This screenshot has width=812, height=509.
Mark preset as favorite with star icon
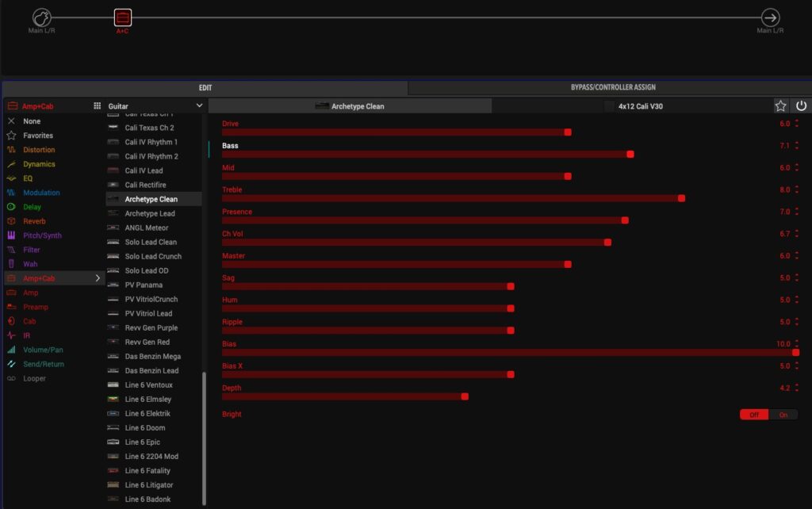coord(780,105)
